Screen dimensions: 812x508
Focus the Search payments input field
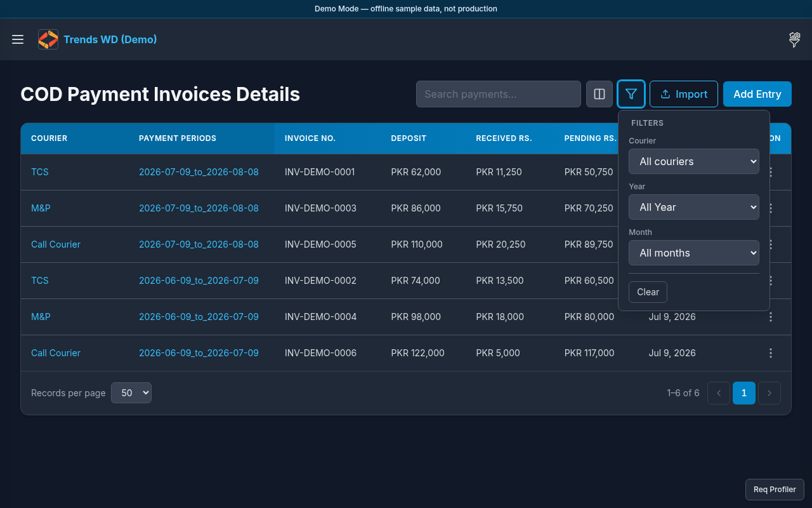tap(499, 94)
